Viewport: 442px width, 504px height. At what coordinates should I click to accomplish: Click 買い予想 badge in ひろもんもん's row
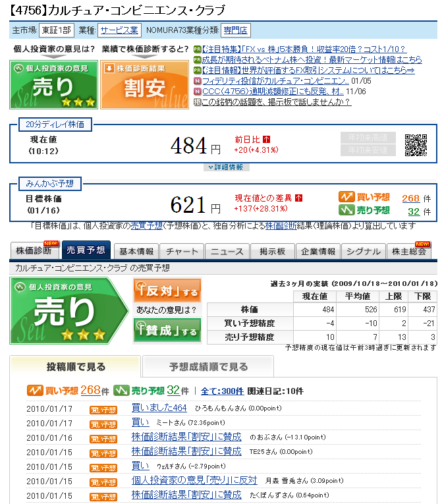click(x=103, y=409)
